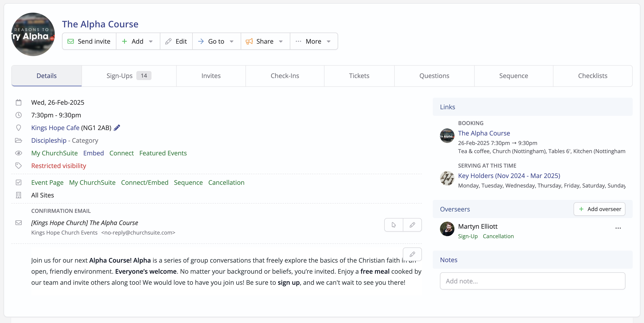Expand the More options dropdown
Viewport: 644px width, 323px height.
(314, 41)
